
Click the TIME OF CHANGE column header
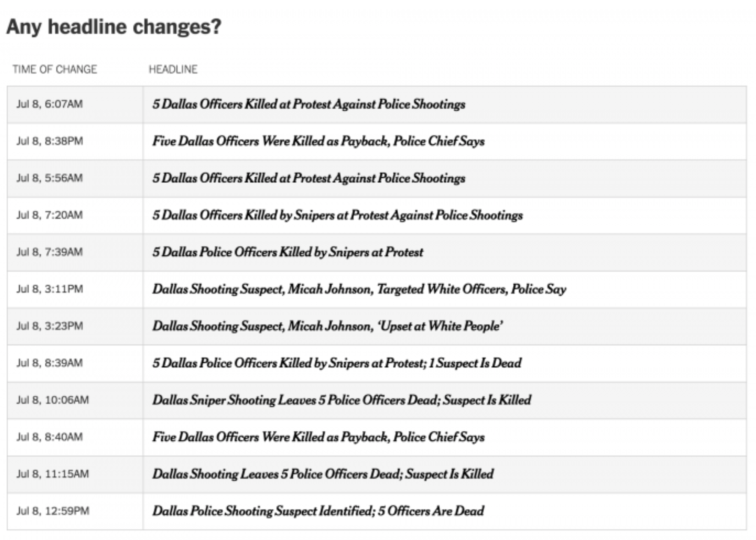coord(55,69)
